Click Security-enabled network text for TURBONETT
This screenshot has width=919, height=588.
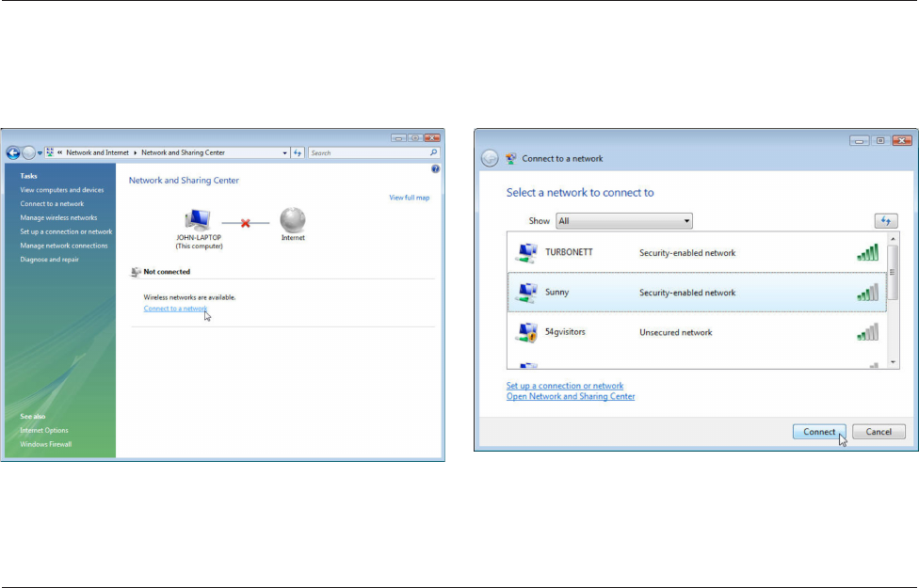[x=687, y=253]
